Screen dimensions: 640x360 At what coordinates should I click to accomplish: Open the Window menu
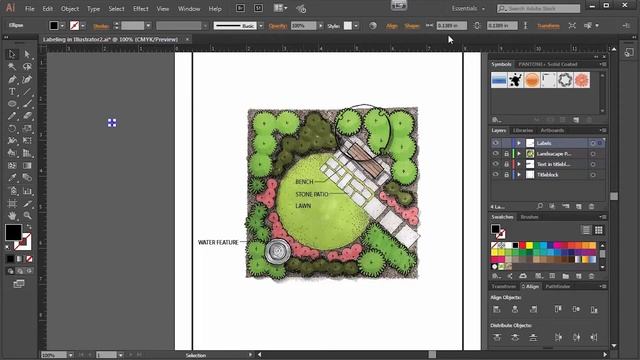(189, 9)
